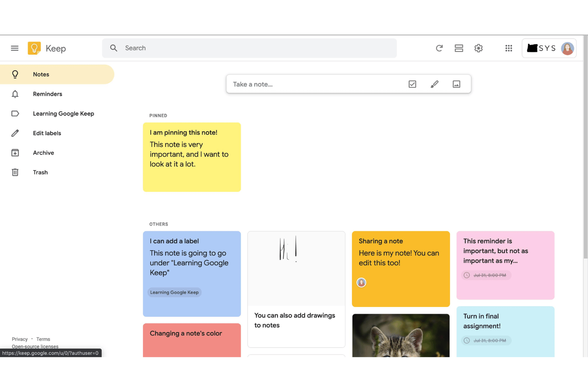The height and width of the screenshot is (392, 588).
Task: Click the Trash bin icon
Action: tap(15, 172)
